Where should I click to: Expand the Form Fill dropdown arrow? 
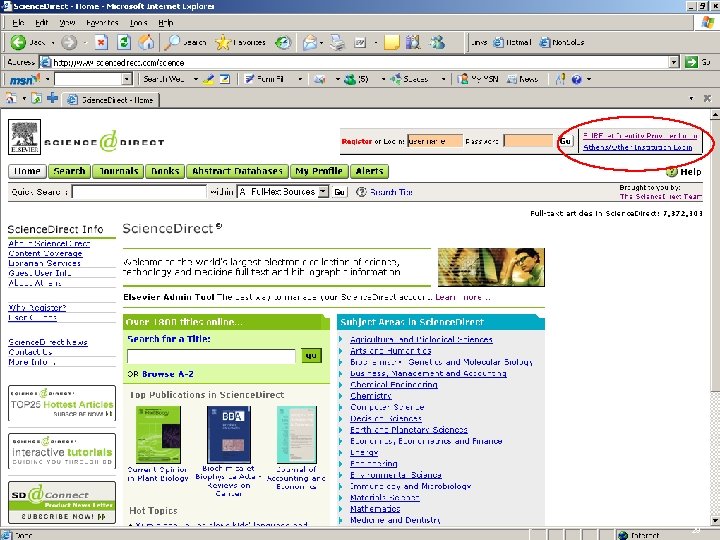300,79
